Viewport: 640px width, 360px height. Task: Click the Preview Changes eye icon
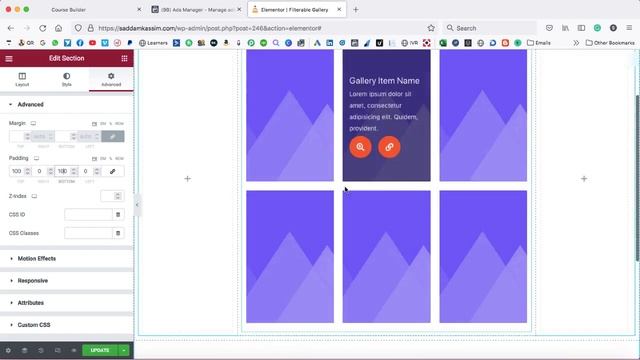[x=74, y=350]
